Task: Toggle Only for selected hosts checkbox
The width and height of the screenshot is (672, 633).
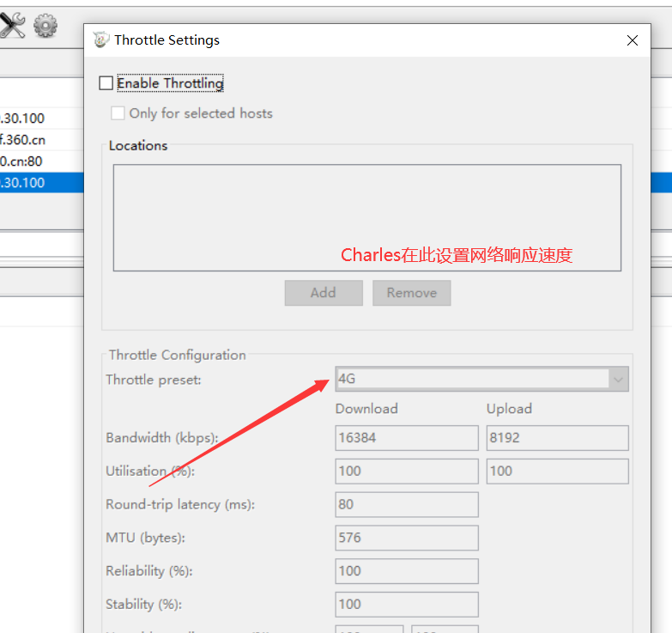Action: coord(118,113)
